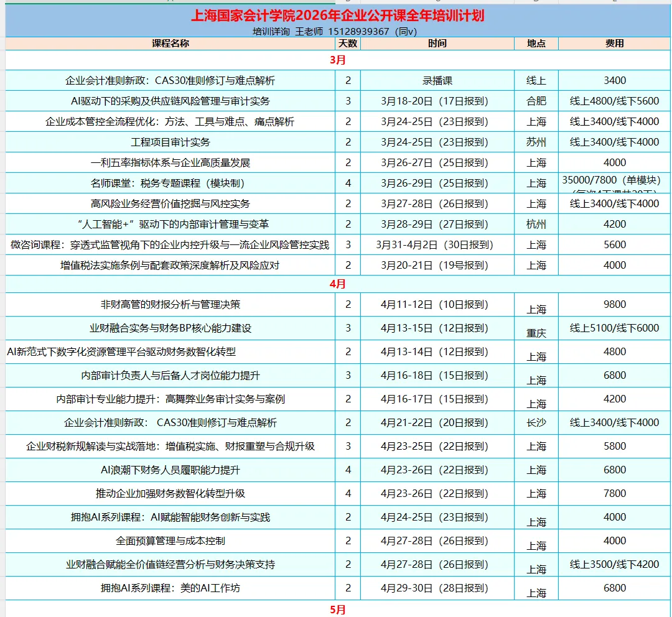Viewport: 672px width, 617px height.
Task: Select course 企业成本管控全流程优化
Action: [170, 122]
